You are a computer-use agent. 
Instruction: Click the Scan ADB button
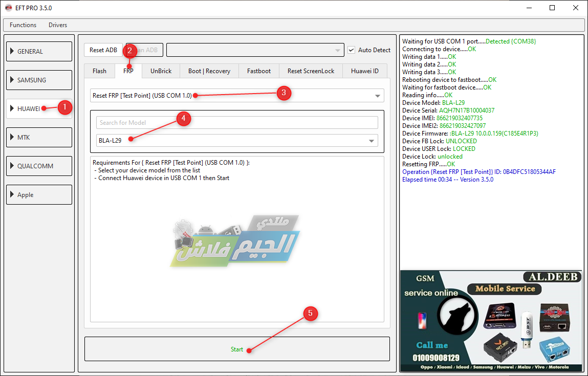coord(145,50)
